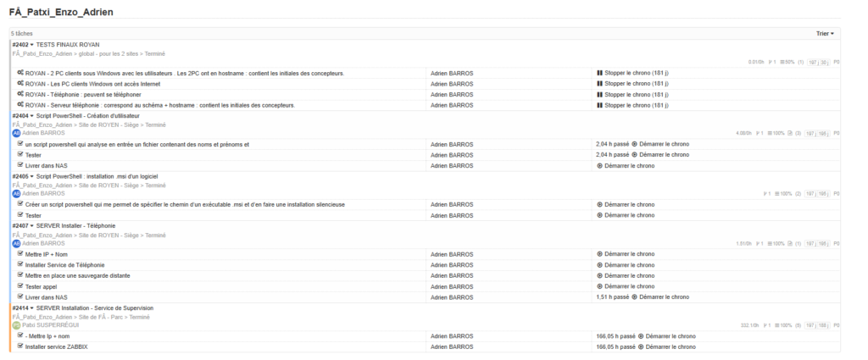Click gears icon of 'PC clients Windows ont accès Internet'
Image resolution: width=868 pixels, height=360 pixels.
point(20,84)
